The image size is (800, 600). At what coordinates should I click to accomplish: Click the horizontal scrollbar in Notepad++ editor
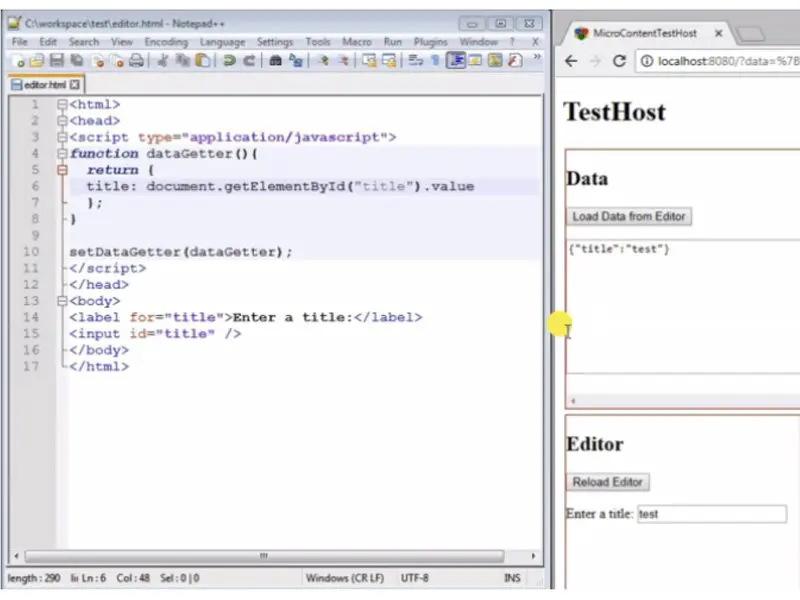(264, 556)
